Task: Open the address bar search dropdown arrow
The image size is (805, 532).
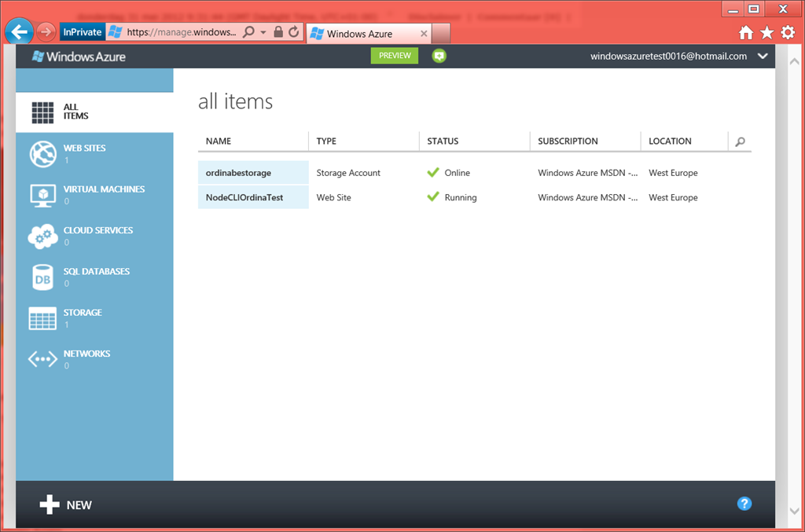Action: point(263,32)
